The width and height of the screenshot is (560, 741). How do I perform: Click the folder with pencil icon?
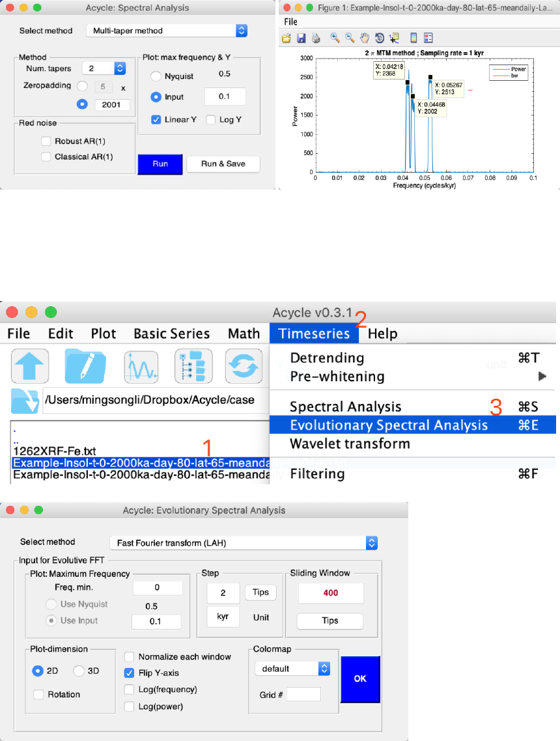85,366
